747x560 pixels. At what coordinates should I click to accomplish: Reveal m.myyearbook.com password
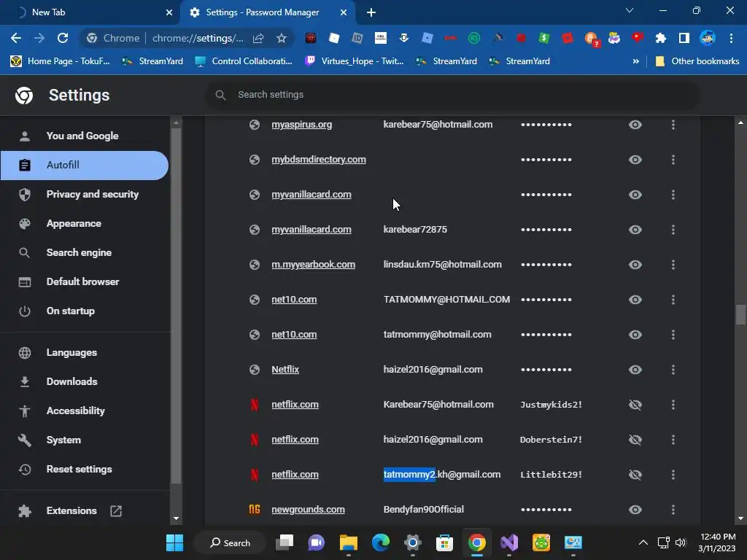(635, 265)
